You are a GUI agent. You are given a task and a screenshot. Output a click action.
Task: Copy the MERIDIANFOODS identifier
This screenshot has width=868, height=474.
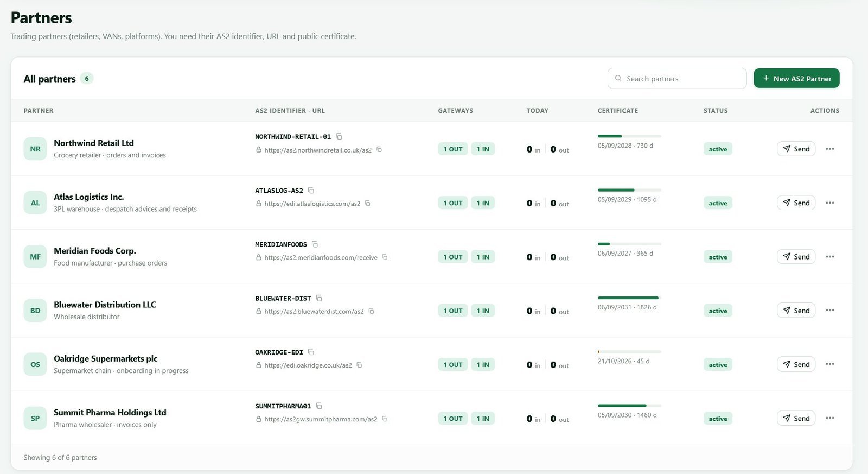point(315,244)
